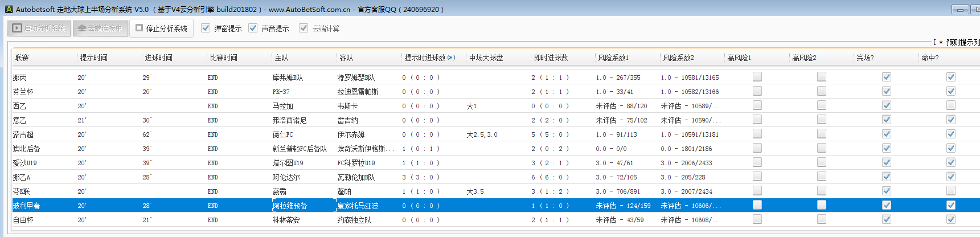Toggle the 云端计算 checkbox
The image size is (980, 237).
(304, 28)
